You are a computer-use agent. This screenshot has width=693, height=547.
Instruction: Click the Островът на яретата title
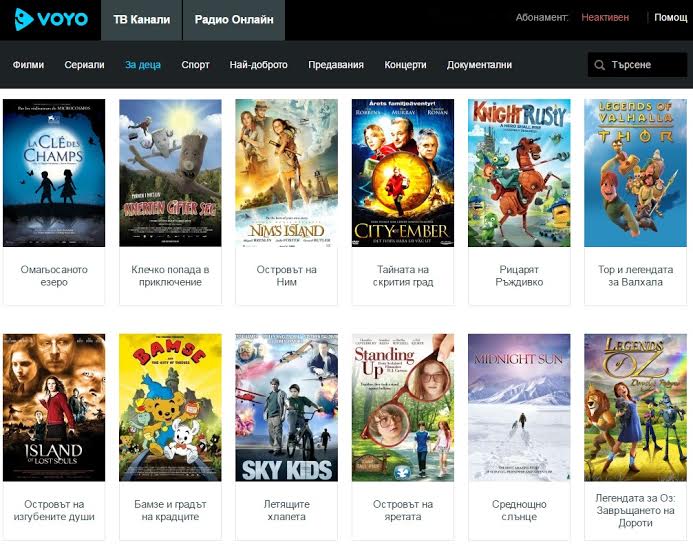point(402,510)
